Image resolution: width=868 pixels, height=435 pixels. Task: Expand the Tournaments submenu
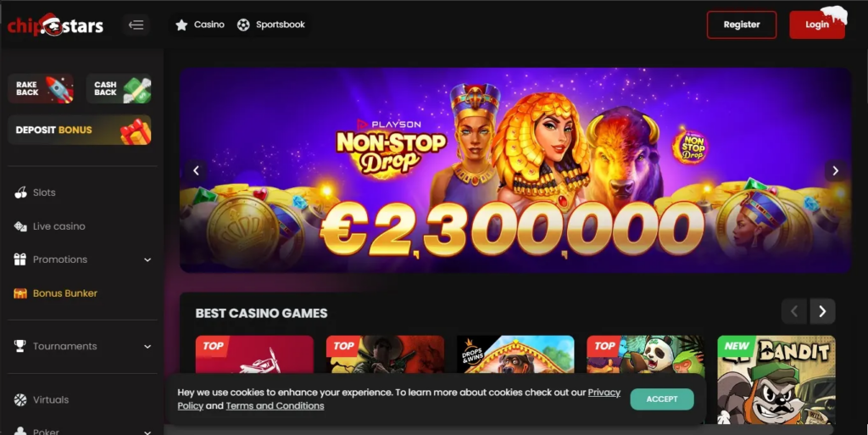pyautogui.click(x=147, y=347)
